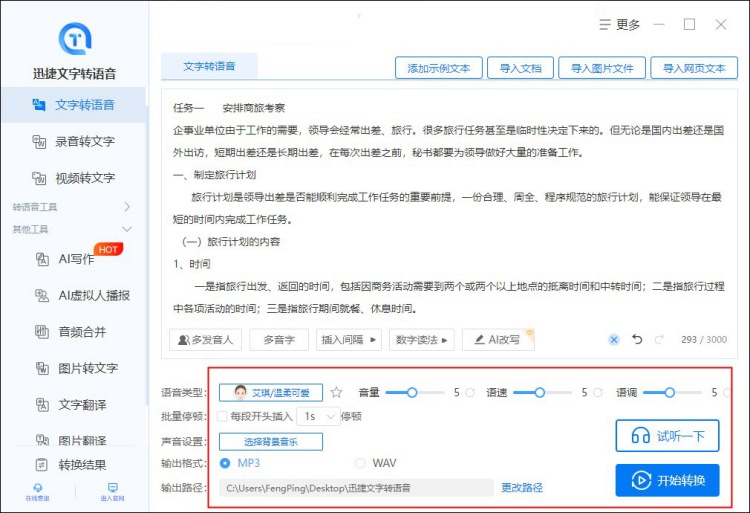Viewport: 750px width, 513px height.
Task: Reset 语速 with its circular icon
Action: pos(597,393)
